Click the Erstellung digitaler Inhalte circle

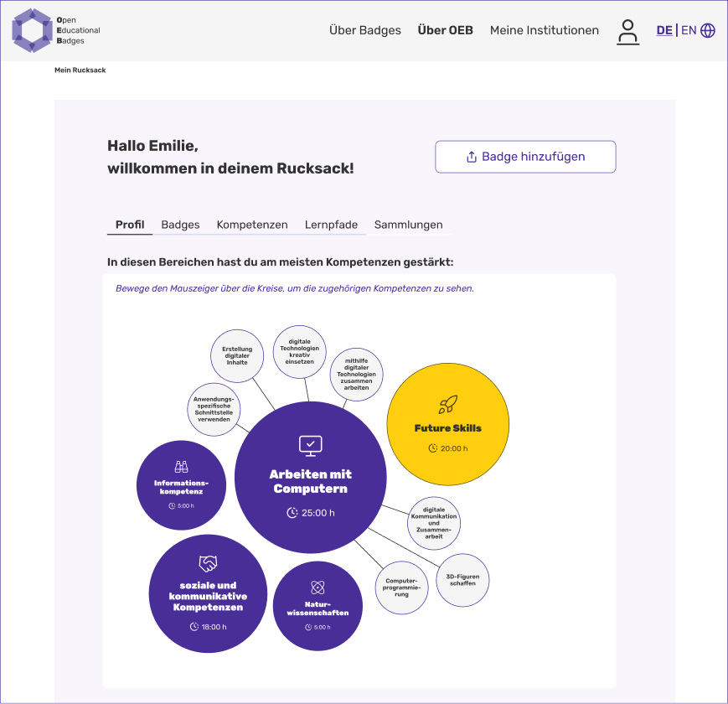237,356
